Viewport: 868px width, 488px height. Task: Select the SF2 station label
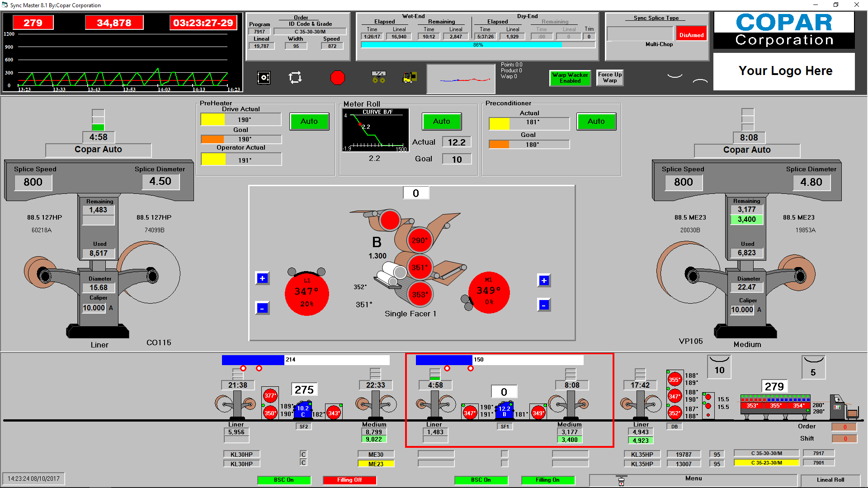pos(304,427)
